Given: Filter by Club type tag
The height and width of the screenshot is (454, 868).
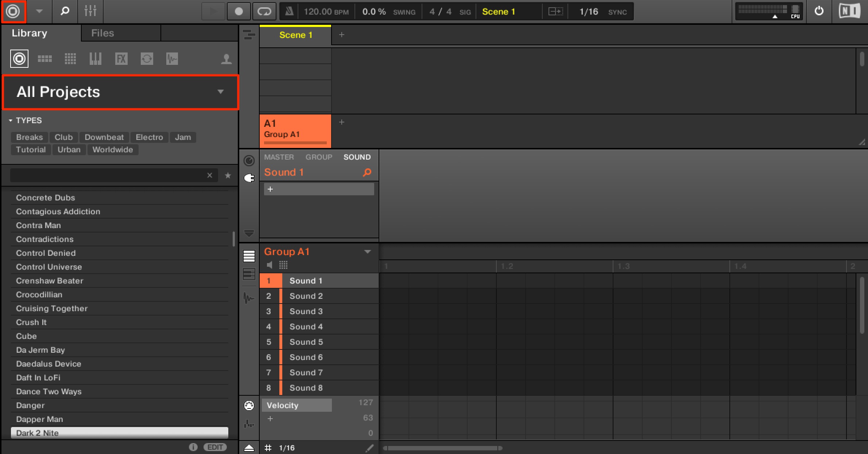Looking at the screenshot, I should click(x=64, y=137).
